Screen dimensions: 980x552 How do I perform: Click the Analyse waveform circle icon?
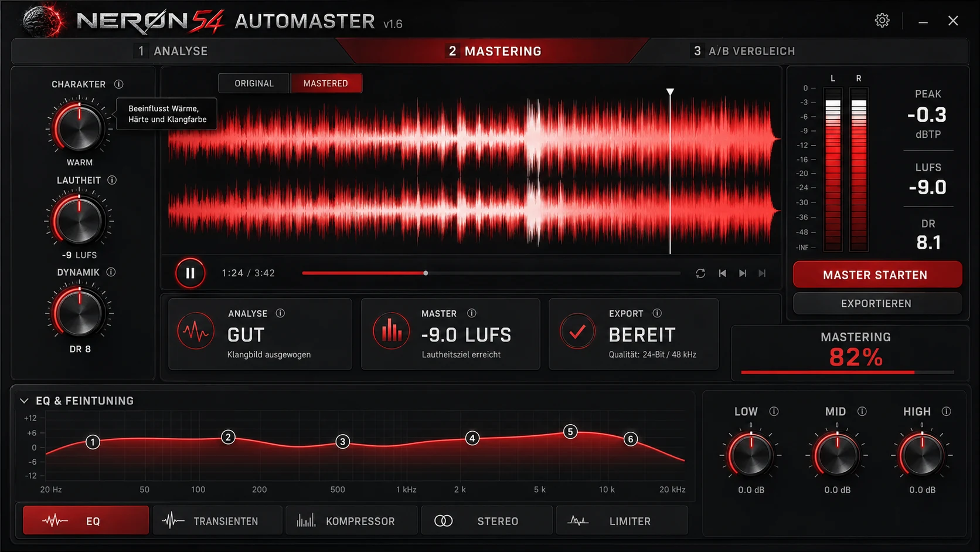(195, 332)
